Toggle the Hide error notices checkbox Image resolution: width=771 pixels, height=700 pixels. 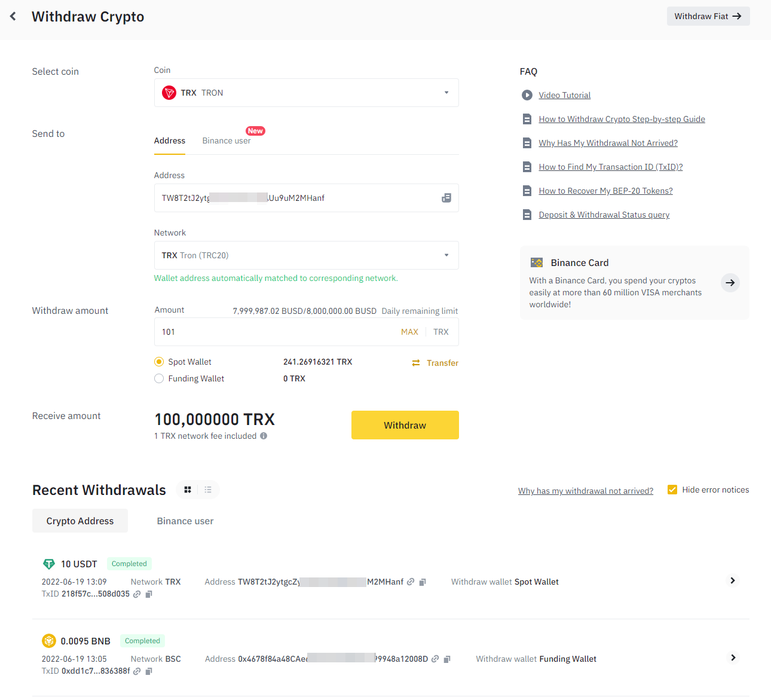pos(672,490)
